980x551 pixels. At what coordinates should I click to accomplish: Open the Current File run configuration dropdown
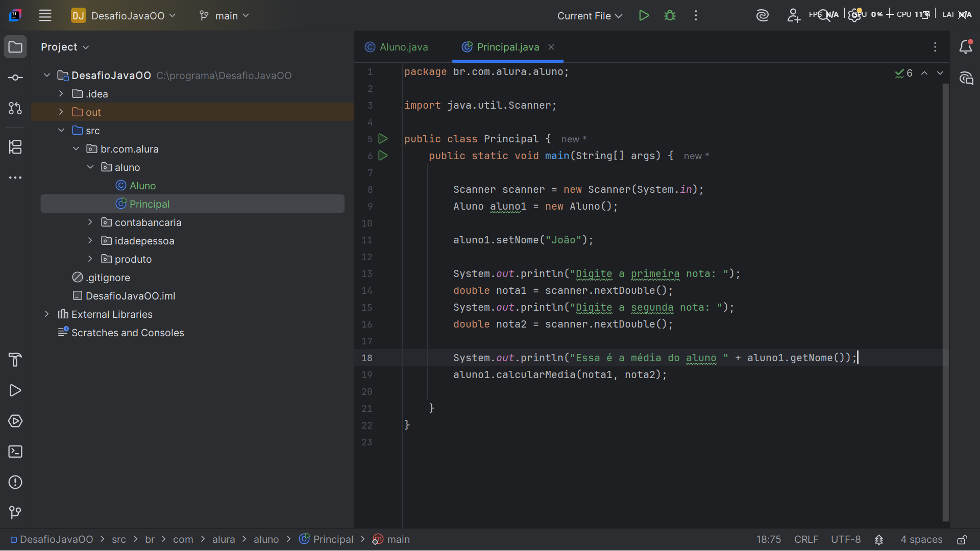590,15
